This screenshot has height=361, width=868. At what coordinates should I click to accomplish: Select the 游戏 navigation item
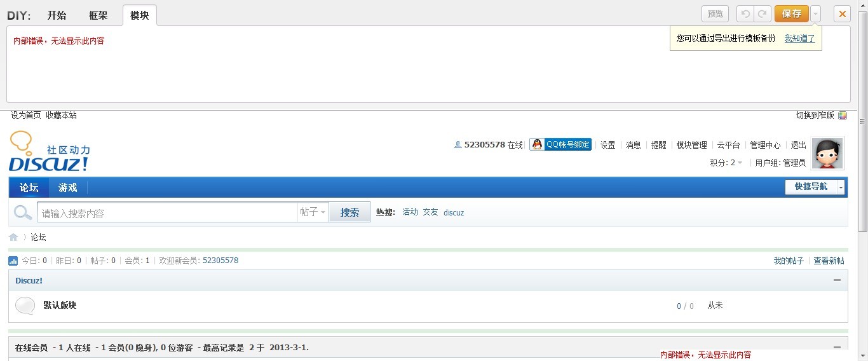point(68,187)
